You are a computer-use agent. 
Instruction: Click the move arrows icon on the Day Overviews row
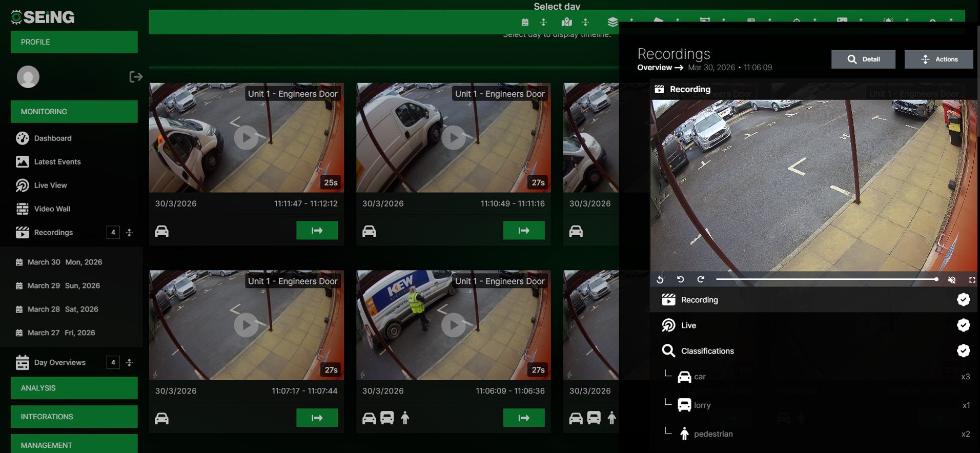click(129, 363)
